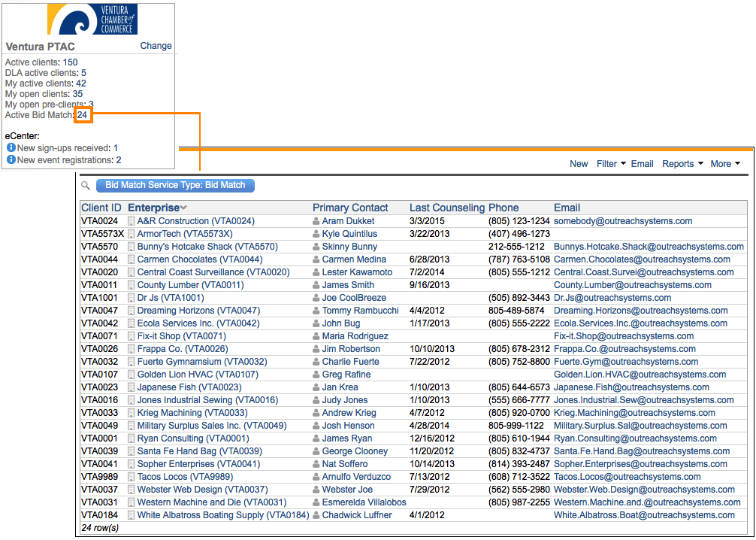Click the Active clients count 150
The width and height of the screenshot is (756, 540).
pyautogui.click(x=70, y=62)
